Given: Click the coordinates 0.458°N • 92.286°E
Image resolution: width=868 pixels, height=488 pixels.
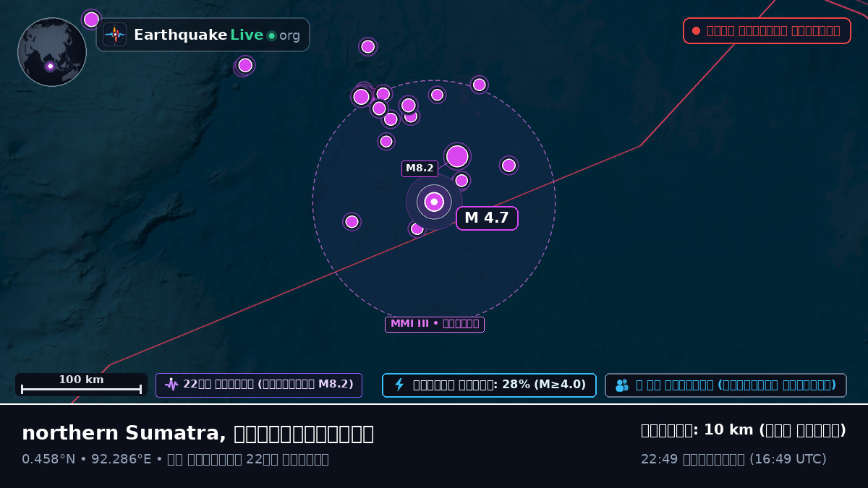Looking at the screenshot, I should point(86,459).
